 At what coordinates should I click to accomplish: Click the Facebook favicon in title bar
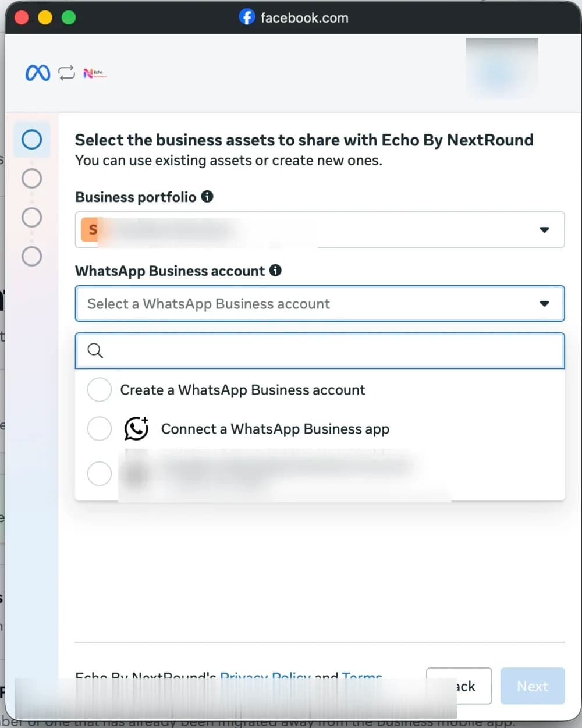[247, 17]
